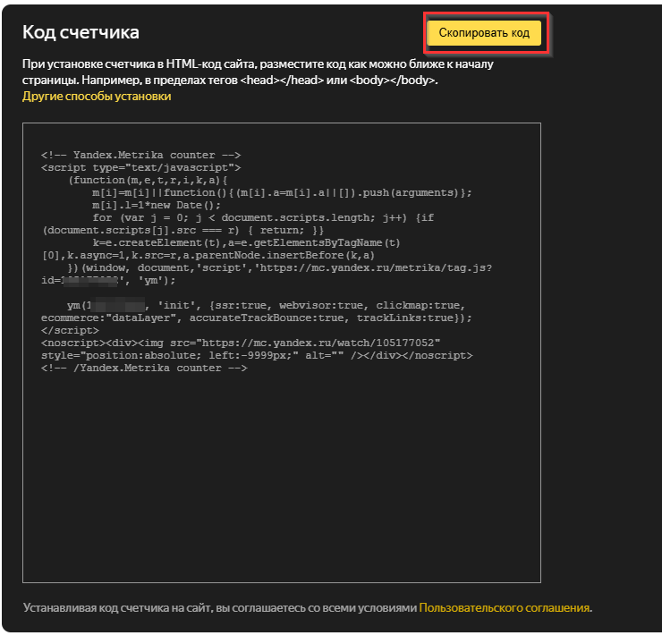This screenshot has height=644, width=662.
Task: Open the Другие способы установки link
Action: 97,97
